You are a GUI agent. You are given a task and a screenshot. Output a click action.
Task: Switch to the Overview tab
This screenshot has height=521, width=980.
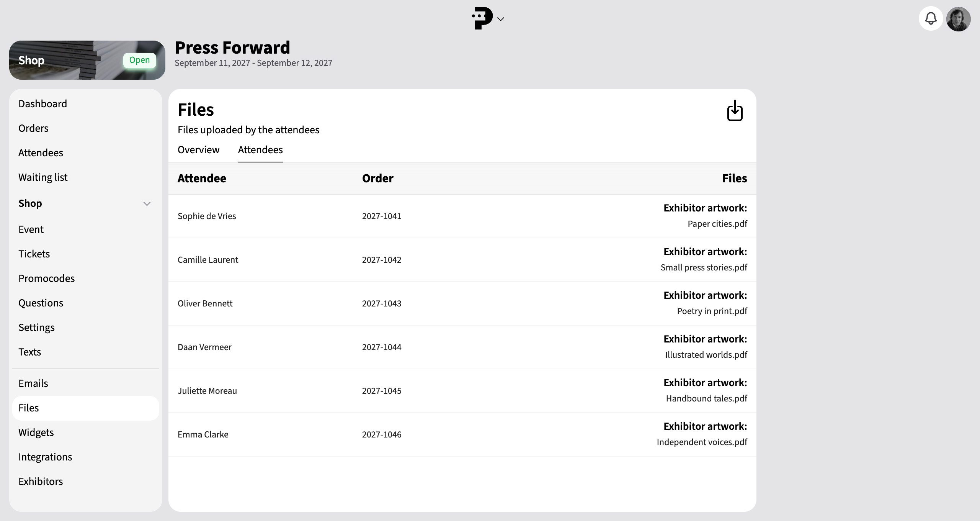198,150
